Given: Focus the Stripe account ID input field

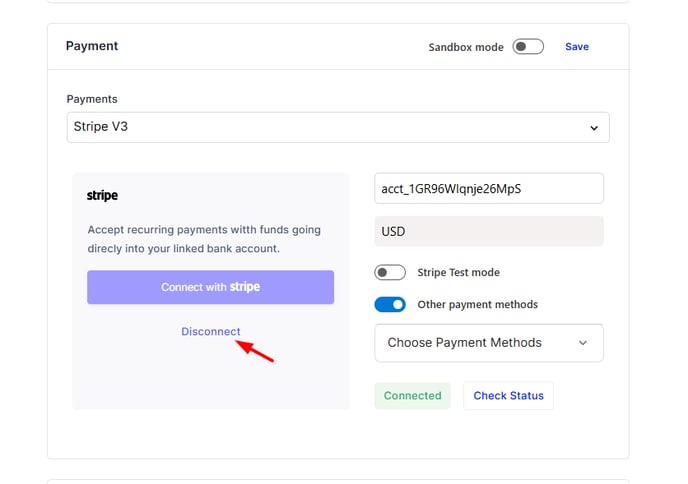Looking at the screenshot, I should 489,188.
